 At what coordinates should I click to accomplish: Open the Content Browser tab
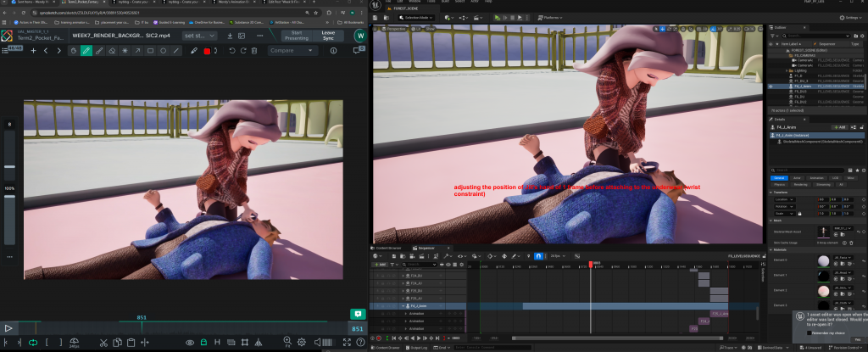pos(389,248)
